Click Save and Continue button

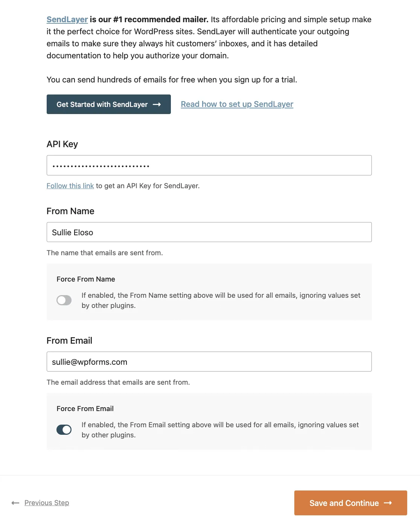coord(351,503)
